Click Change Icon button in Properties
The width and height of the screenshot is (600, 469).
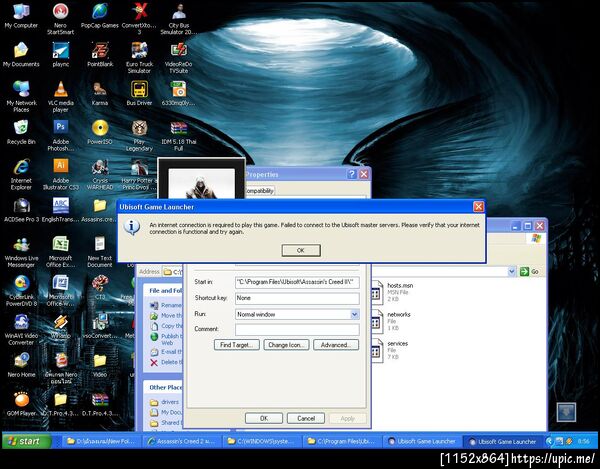(286, 345)
